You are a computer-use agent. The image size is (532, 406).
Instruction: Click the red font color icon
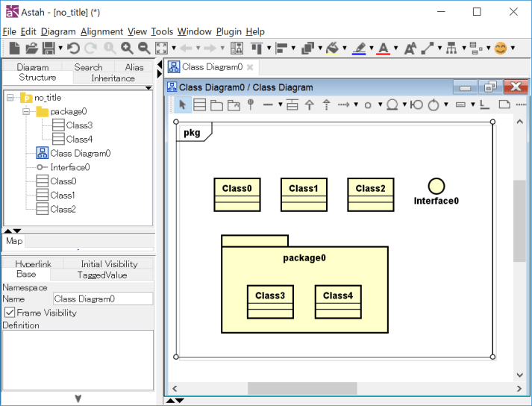click(383, 49)
